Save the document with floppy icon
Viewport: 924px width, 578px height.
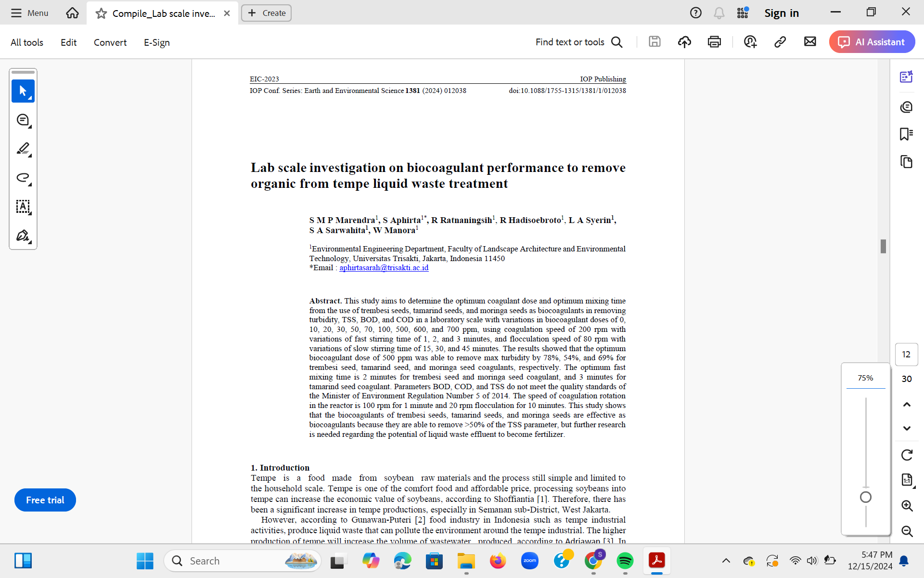[654, 42]
